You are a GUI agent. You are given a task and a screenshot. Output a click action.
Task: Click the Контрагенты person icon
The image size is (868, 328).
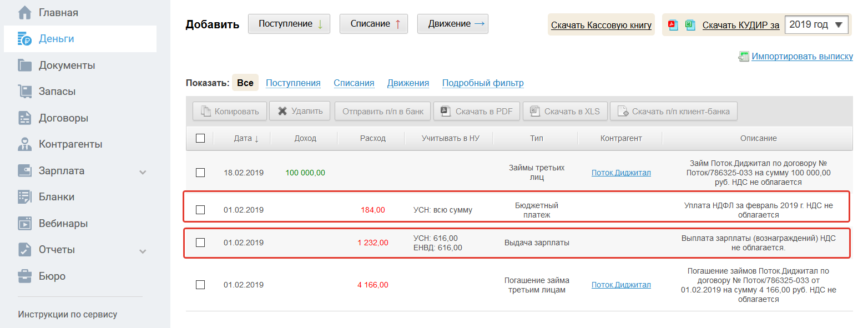(x=24, y=144)
